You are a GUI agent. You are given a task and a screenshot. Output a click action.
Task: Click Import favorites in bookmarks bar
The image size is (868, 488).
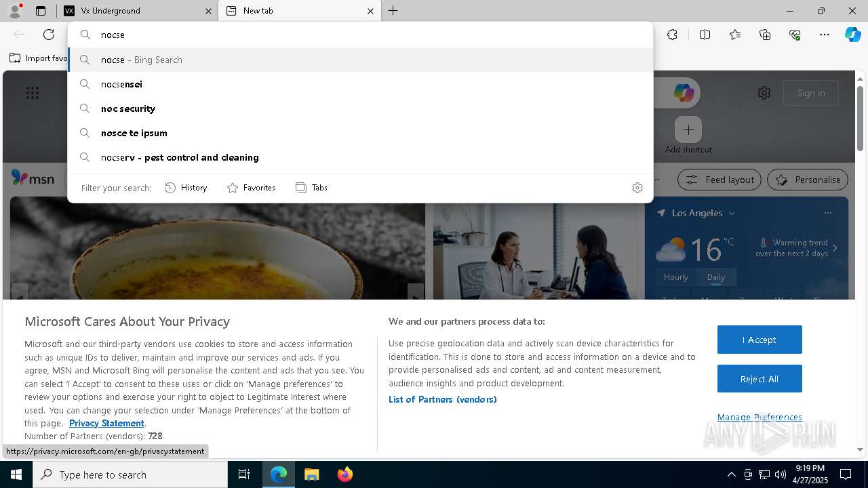[38, 58]
